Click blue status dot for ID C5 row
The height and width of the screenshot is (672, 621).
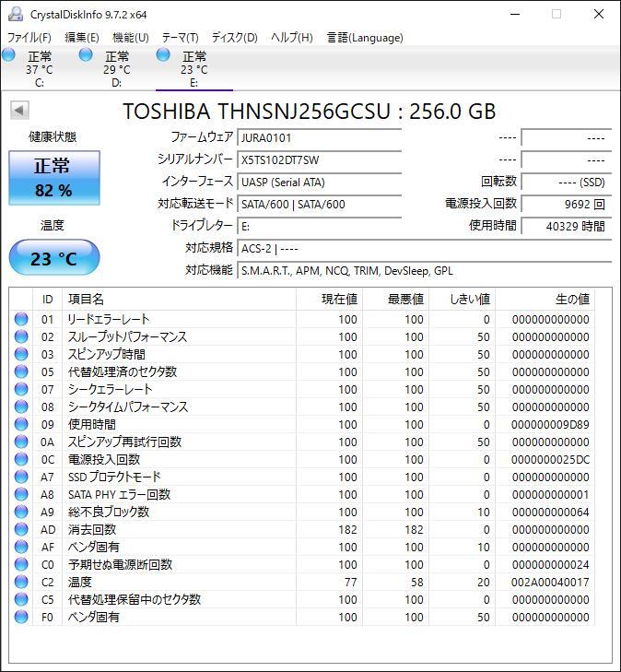pyautogui.click(x=21, y=599)
